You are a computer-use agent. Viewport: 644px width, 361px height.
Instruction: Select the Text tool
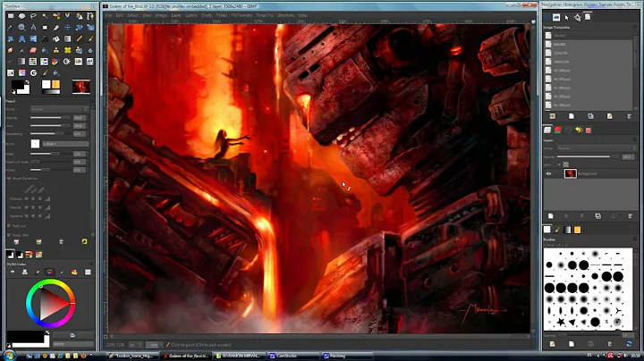coord(45,39)
